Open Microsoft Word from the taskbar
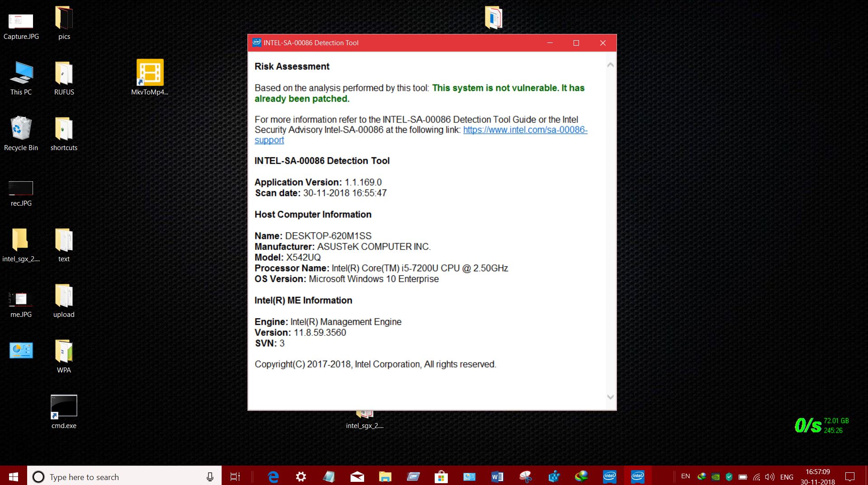Screen dimensions: 868x485 click(497, 476)
